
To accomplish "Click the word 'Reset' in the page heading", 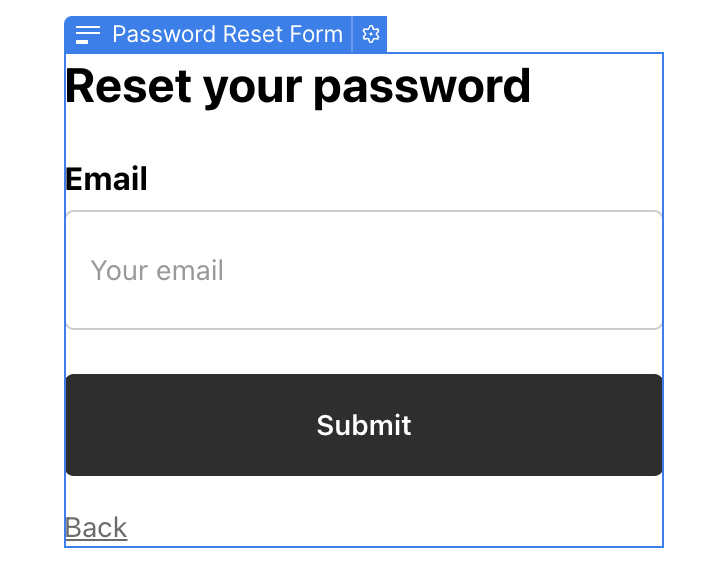I will 129,86.
